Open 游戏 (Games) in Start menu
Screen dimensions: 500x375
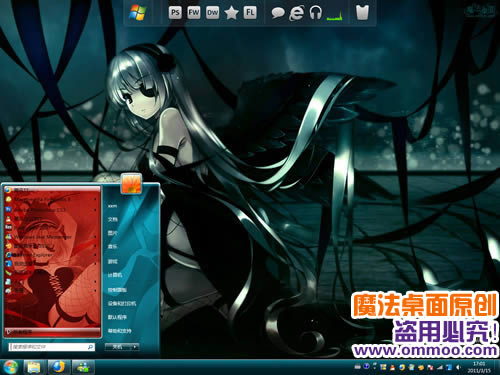113,262
